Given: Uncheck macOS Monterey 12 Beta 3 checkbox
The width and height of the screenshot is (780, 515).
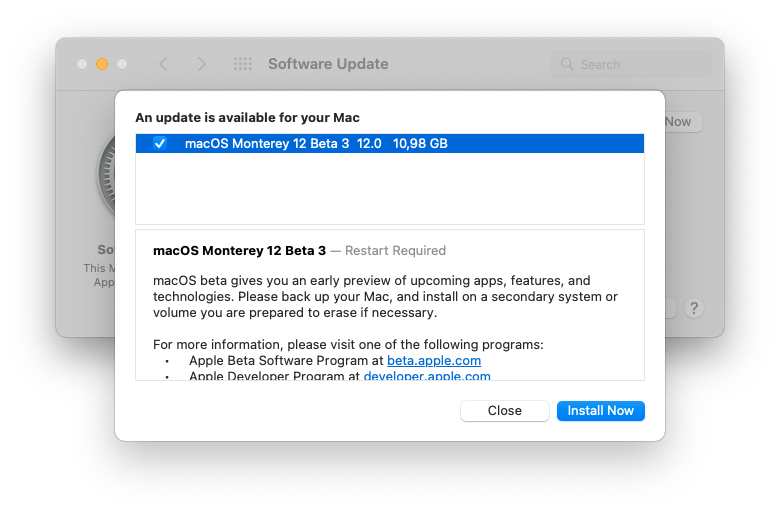Looking at the screenshot, I should pos(160,144).
